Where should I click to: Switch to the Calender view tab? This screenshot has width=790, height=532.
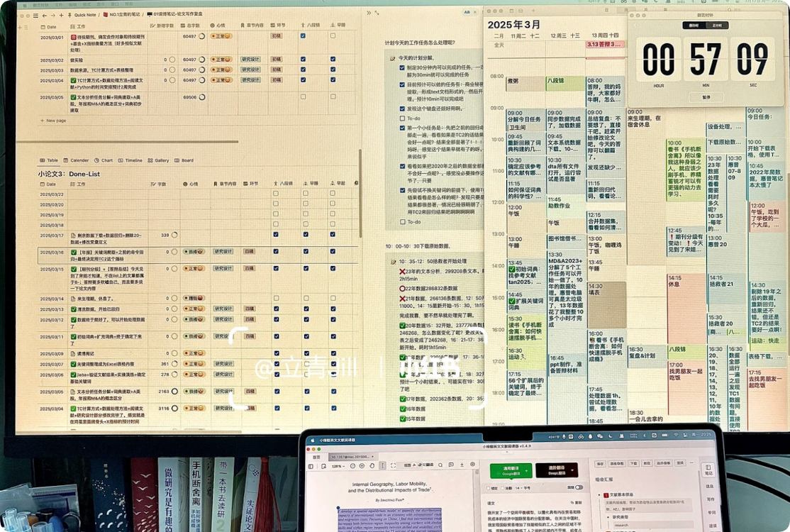click(x=76, y=160)
